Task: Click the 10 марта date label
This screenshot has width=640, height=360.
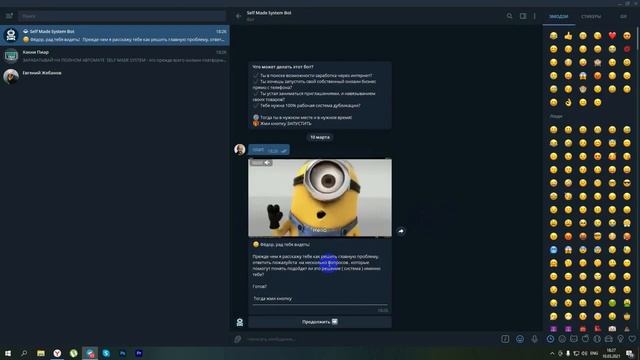Action: tap(320, 137)
